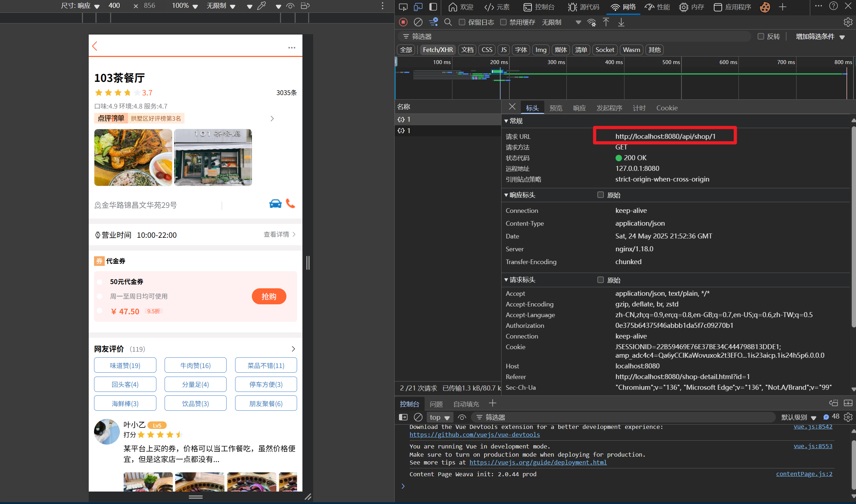856x504 pixels.
Task: Switch to the 响应 tab
Action: [x=579, y=108]
